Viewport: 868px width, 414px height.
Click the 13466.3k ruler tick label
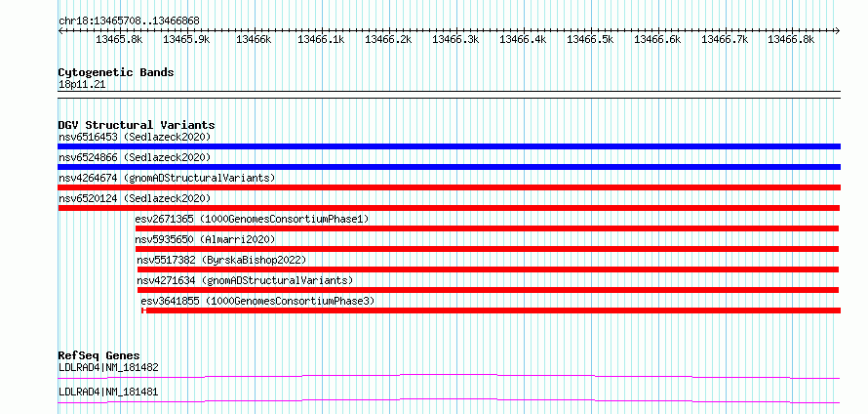[x=455, y=39]
